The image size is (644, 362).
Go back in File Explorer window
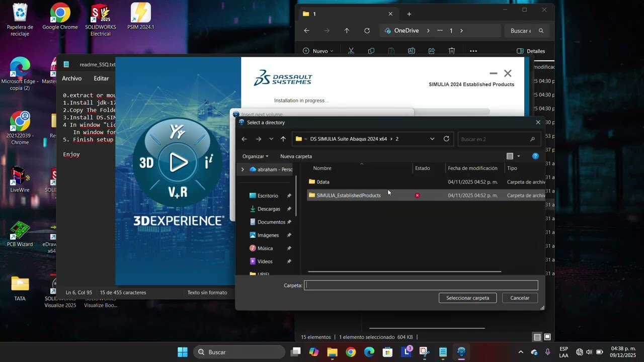click(x=306, y=31)
